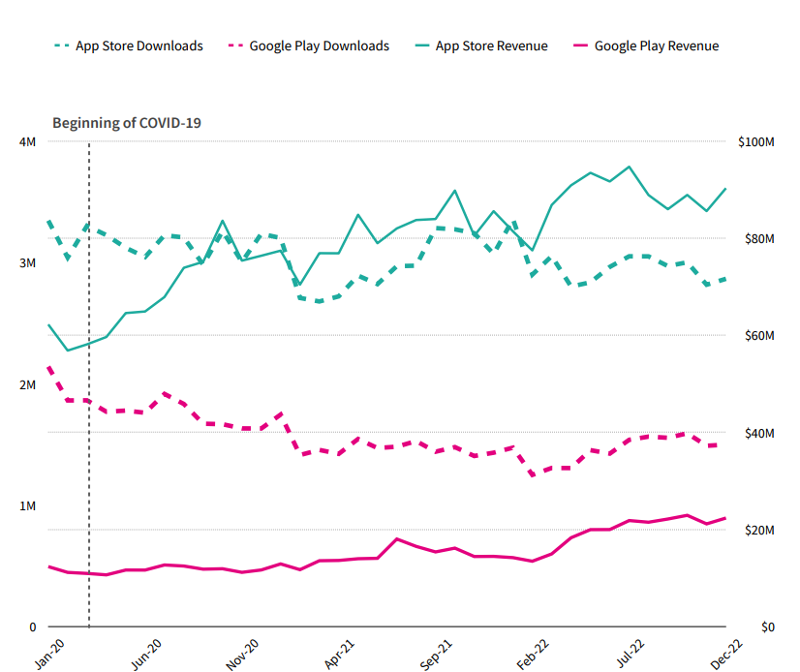Click the 4M left axis label
This screenshot has width=800, height=672.
[28, 142]
